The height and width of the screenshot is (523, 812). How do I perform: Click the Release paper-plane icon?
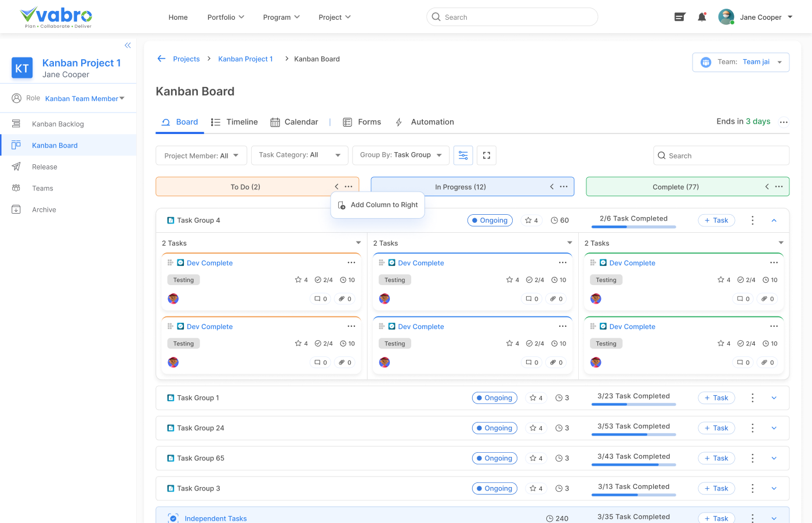coord(16,167)
